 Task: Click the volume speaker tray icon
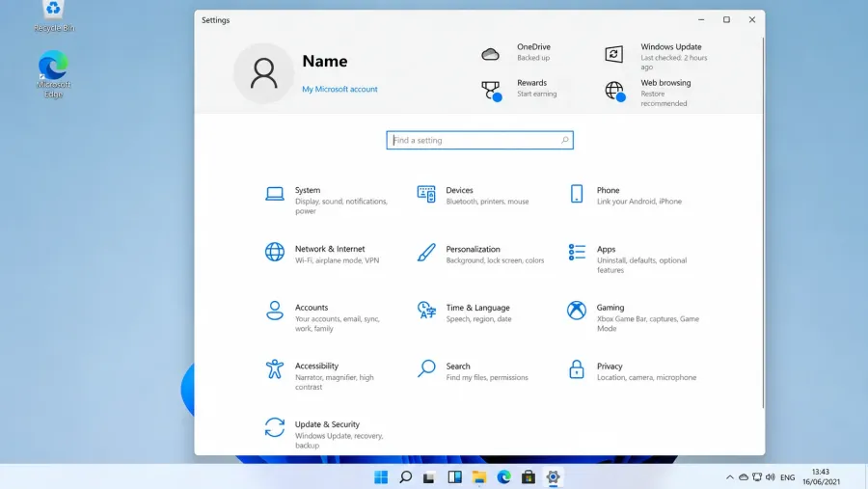pyautogui.click(x=770, y=477)
